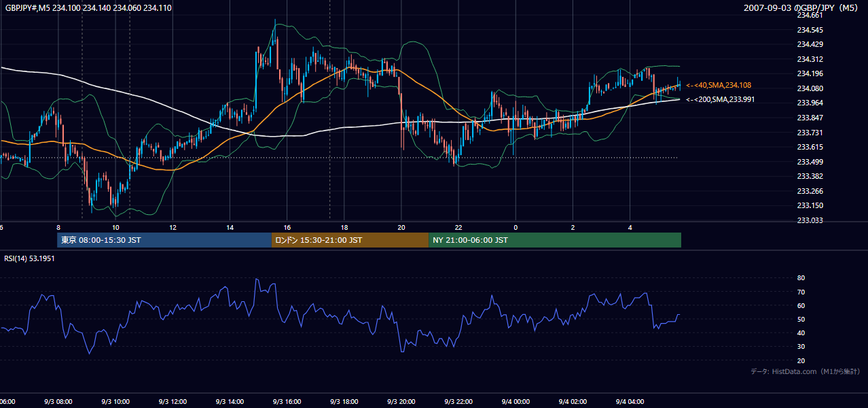Select hour 16 marker on price chart axis
Screen dimensions: 868x408
(287, 227)
